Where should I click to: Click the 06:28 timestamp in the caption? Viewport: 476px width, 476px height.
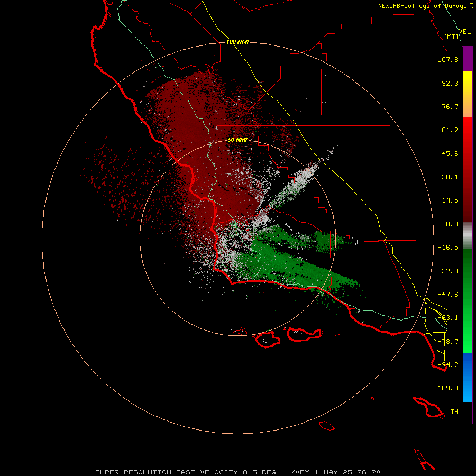coord(369,472)
